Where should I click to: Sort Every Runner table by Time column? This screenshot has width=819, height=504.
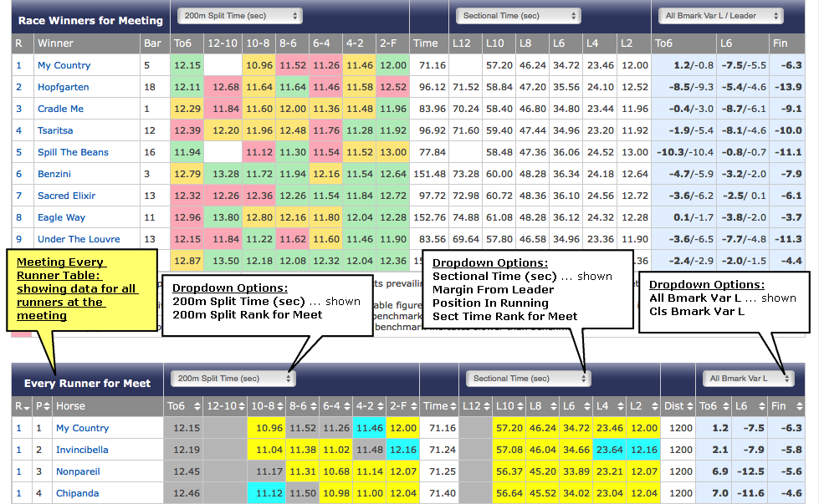coord(453,406)
